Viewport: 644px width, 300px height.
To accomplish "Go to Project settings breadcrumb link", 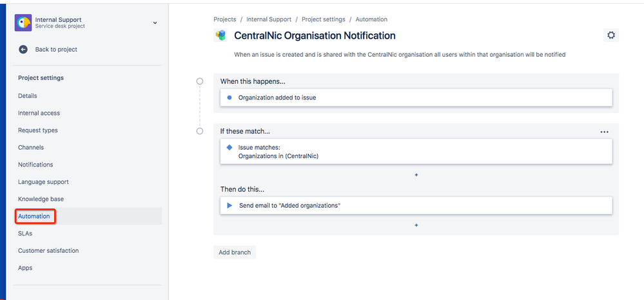I will [x=324, y=19].
